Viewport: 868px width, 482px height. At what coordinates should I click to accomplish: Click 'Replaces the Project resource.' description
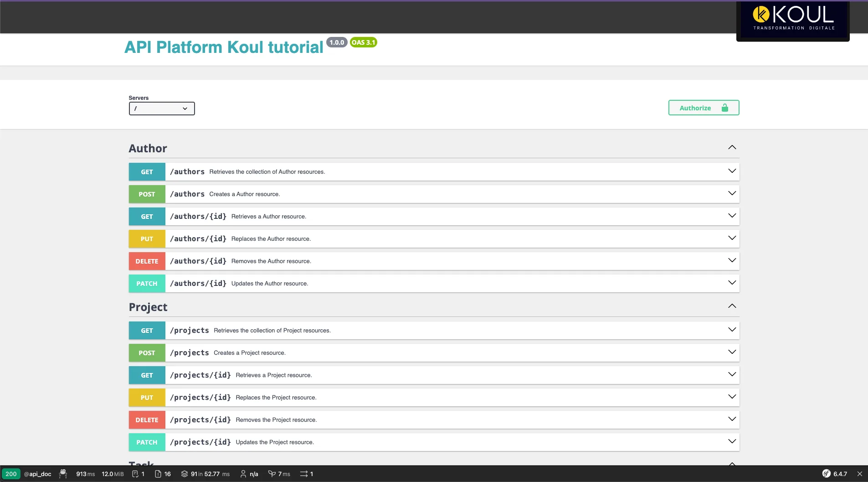click(276, 398)
